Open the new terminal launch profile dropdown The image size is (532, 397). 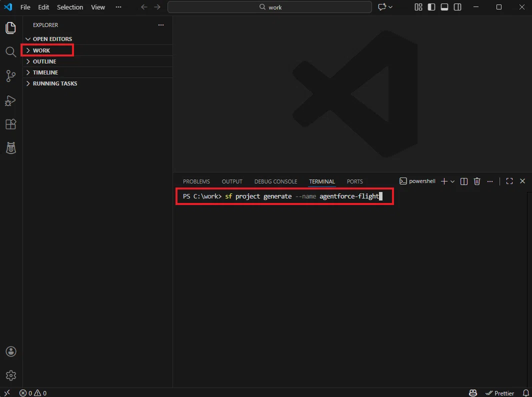click(452, 181)
